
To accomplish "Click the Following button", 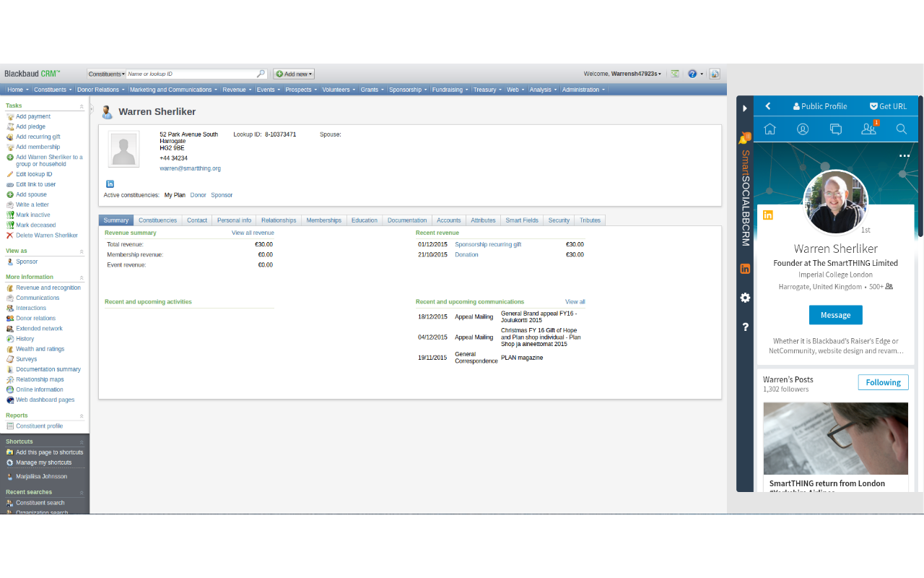I will coord(884,382).
